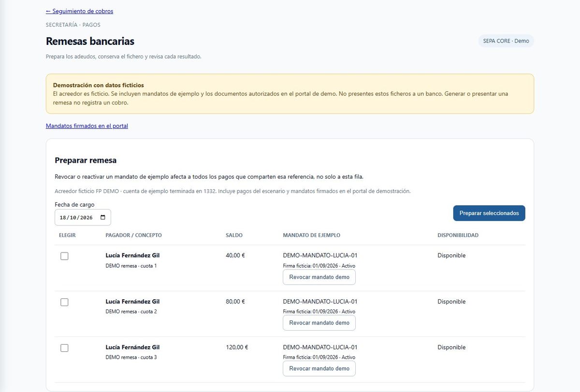The width and height of the screenshot is (580, 392).
Task: Click the SALDO column header
Action: pos(234,236)
